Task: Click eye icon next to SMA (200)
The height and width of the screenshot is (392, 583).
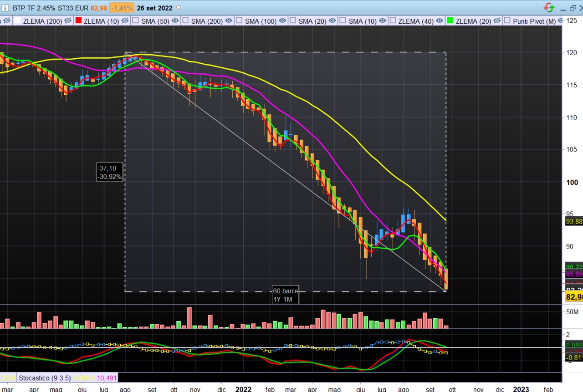Action: pos(229,21)
